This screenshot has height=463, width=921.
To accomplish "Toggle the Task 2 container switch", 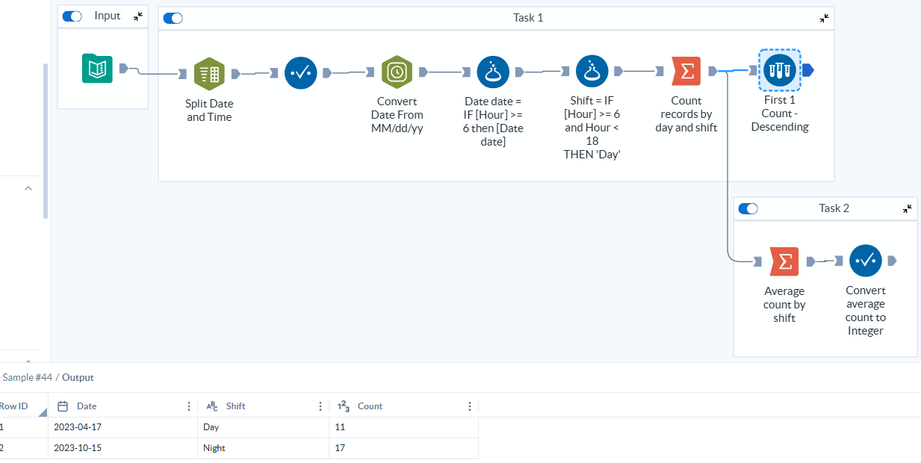I will click(748, 209).
